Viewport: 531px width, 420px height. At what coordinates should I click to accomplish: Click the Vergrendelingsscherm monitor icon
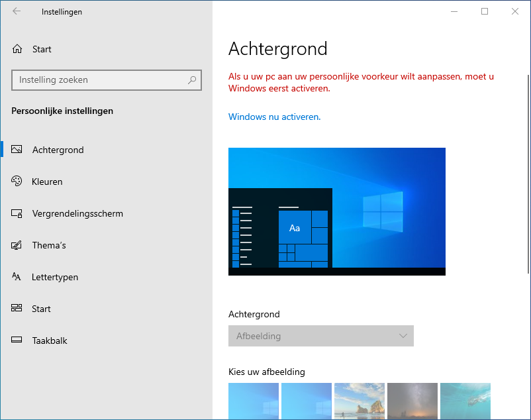(17, 213)
